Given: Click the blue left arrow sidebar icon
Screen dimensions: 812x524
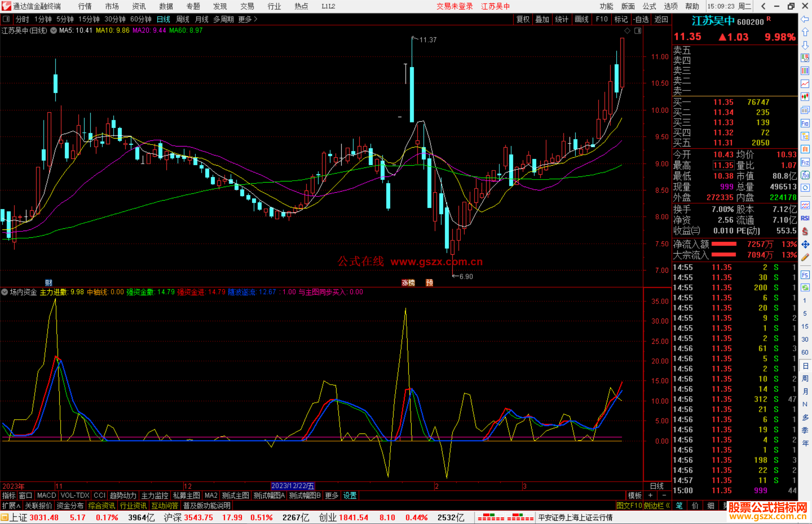Looking at the screenshot, I should tap(805, 19).
